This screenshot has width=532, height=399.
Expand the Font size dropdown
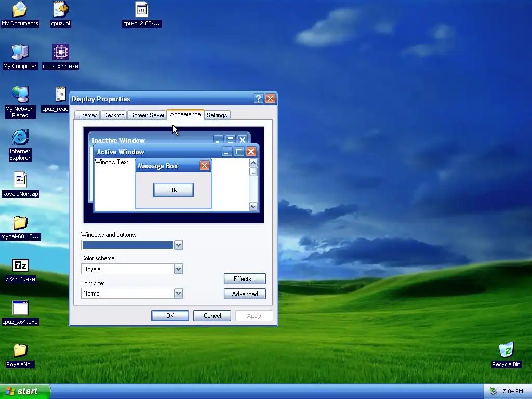[179, 294]
